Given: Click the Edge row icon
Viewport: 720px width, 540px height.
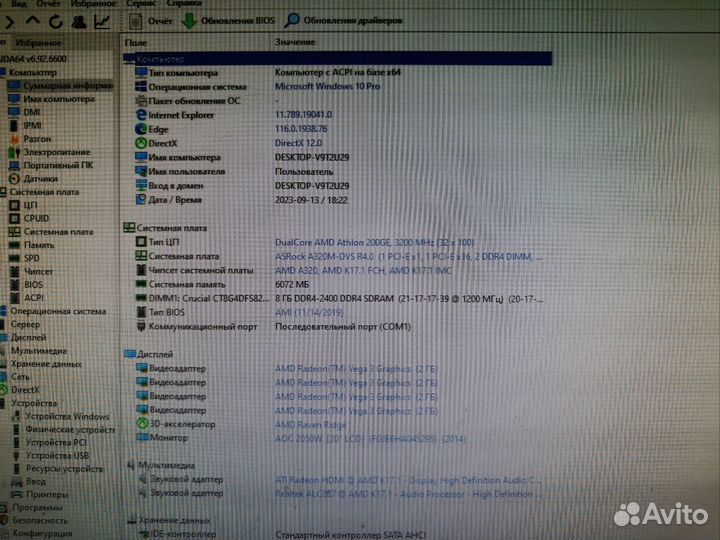Looking at the screenshot, I should [x=141, y=129].
